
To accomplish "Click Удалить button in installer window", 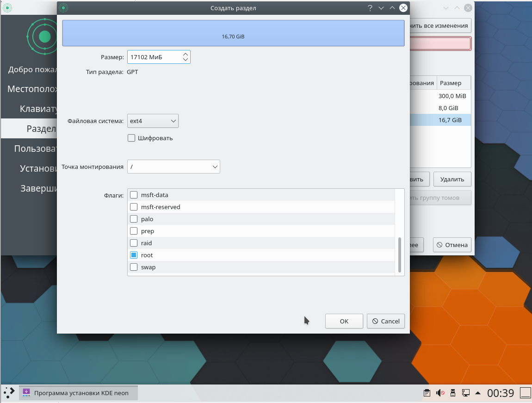I will (452, 179).
